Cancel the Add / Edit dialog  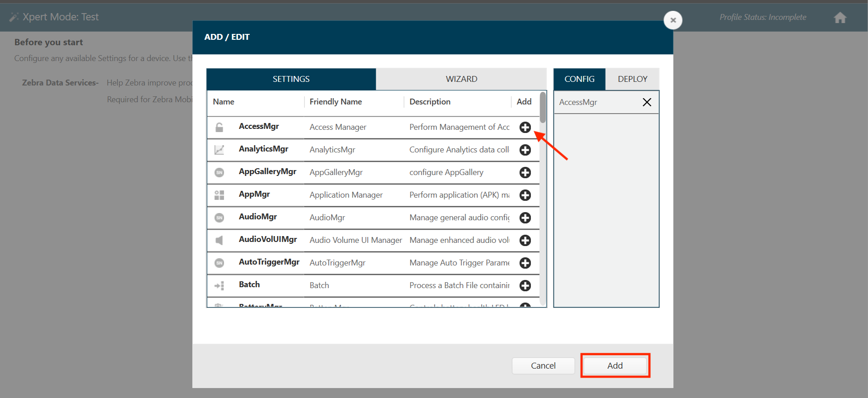pyautogui.click(x=543, y=365)
